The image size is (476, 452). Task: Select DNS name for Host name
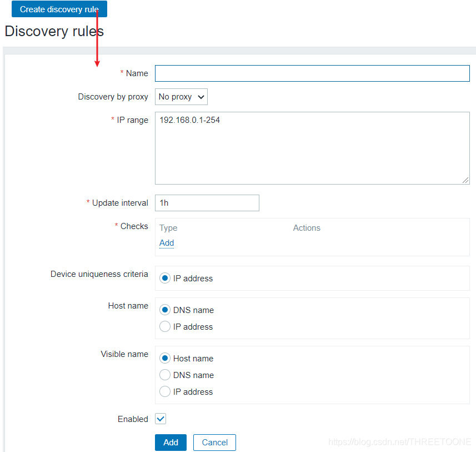(x=165, y=310)
